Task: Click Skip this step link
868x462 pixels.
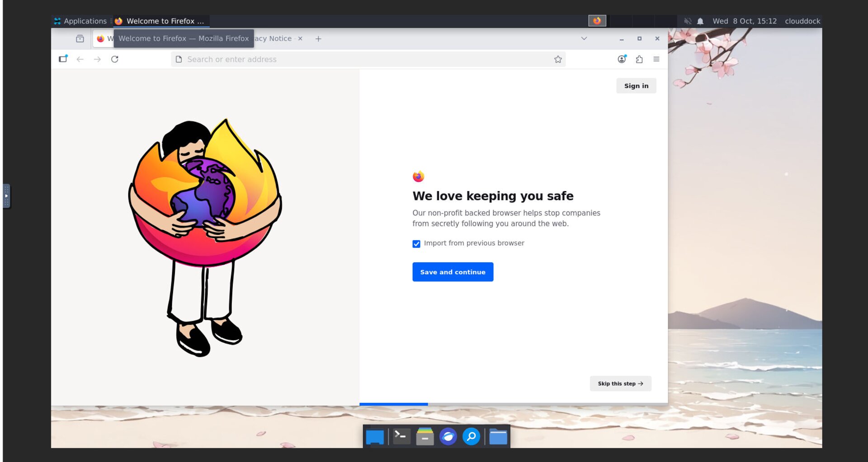Action: (x=620, y=383)
